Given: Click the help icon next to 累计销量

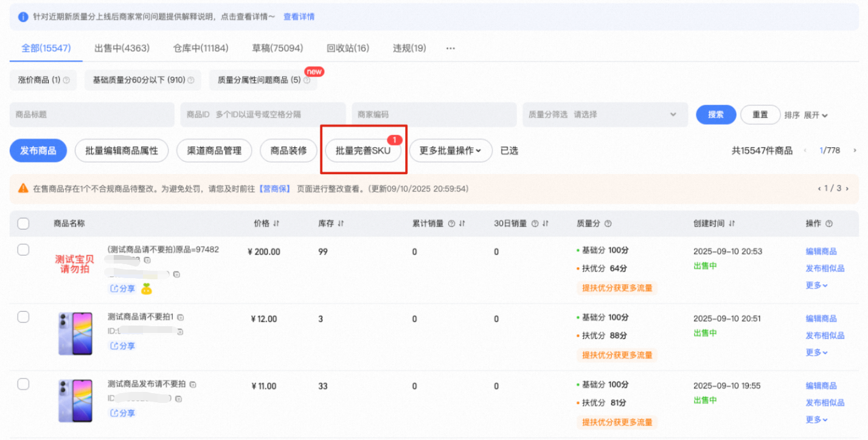Looking at the screenshot, I should pyautogui.click(x=451, y=224).
